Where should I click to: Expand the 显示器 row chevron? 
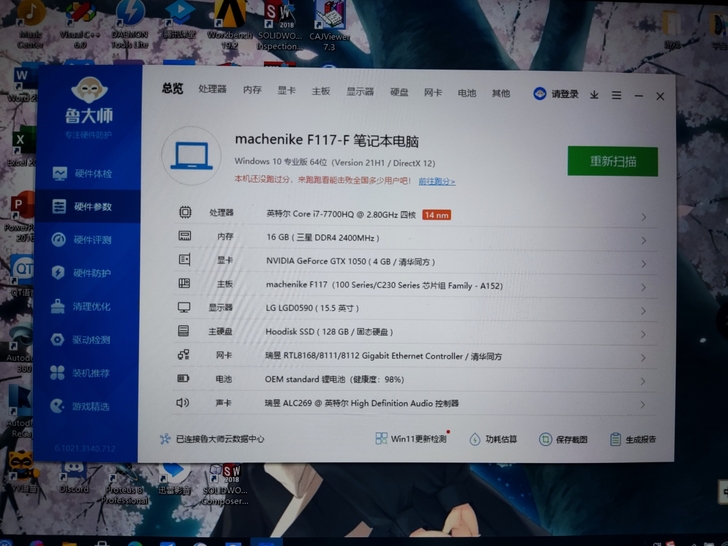[x=644, y=311]
